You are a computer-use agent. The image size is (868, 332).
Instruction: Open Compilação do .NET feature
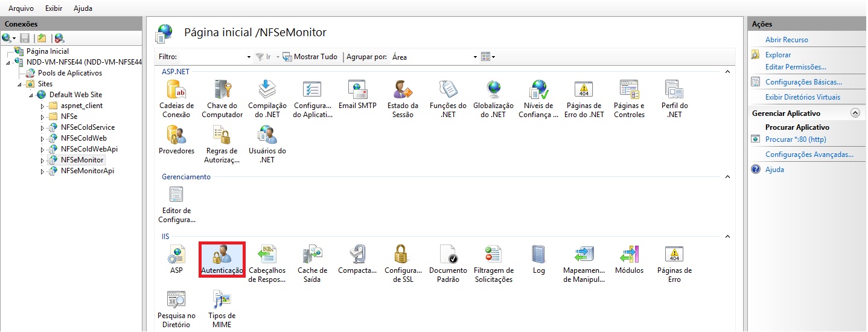point(267,99)
